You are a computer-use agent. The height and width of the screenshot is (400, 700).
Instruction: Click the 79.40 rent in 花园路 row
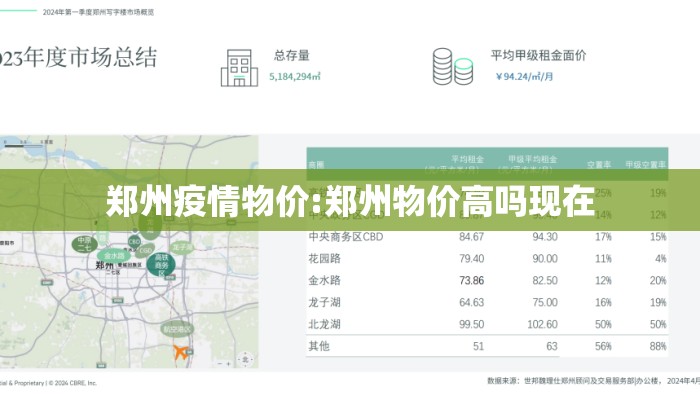pos(471,259)
